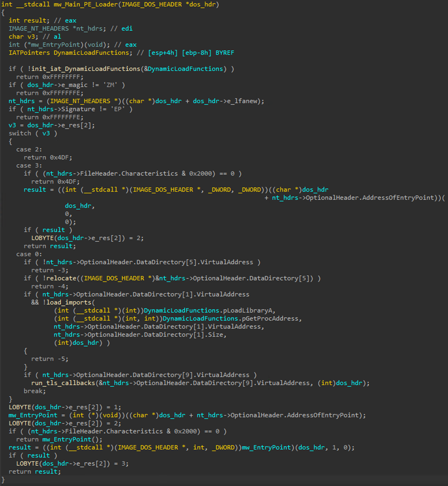448x486 pixels.
Task: Select the IATPointers type in the declaration
Action: 29,53
